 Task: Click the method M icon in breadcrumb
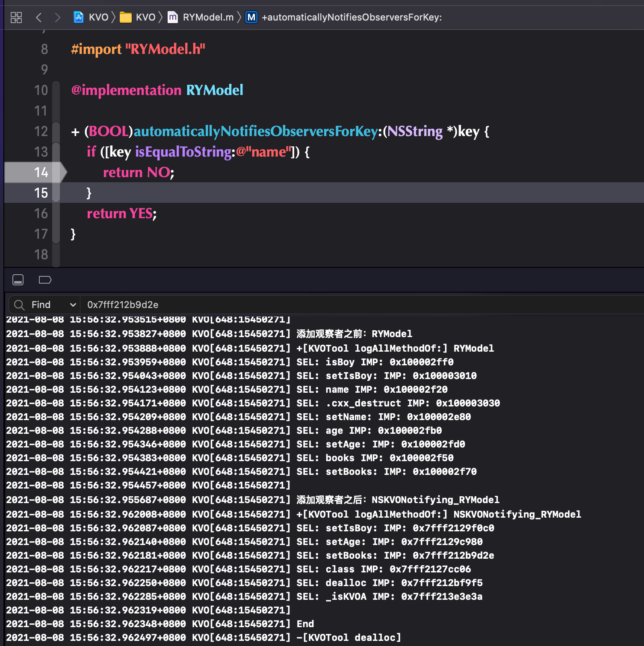point(251,18)
